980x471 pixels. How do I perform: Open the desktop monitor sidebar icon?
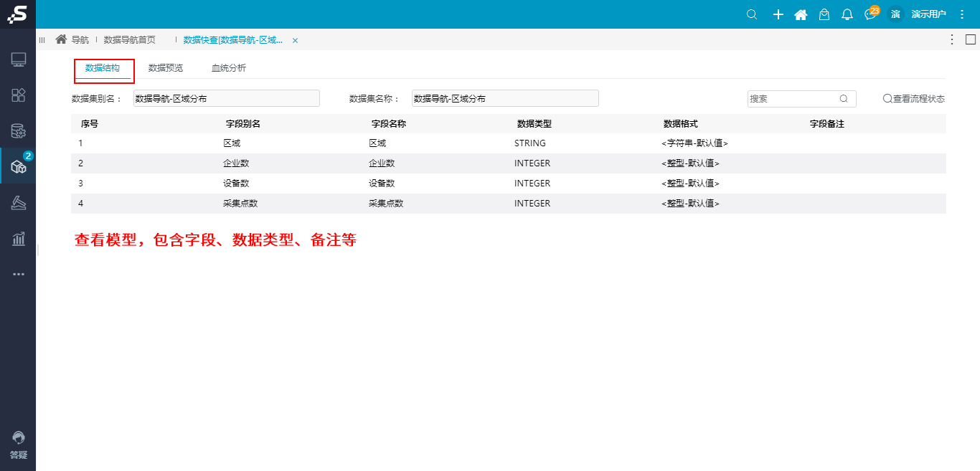tap(19, 60)
